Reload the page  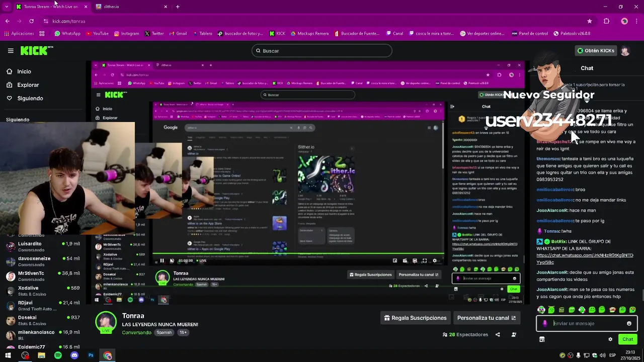(x=31, y=21)
